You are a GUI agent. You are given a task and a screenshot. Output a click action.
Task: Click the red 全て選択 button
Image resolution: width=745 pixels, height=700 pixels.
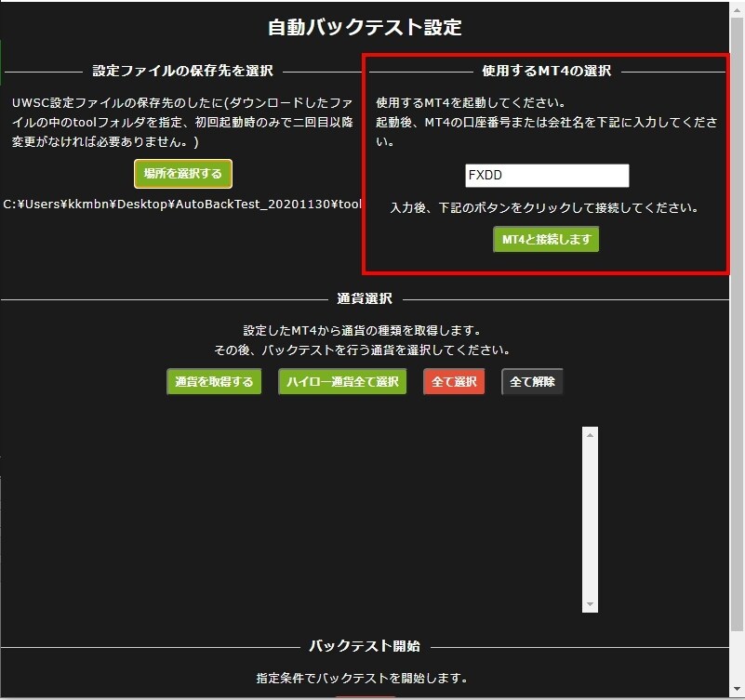(454, 382)
